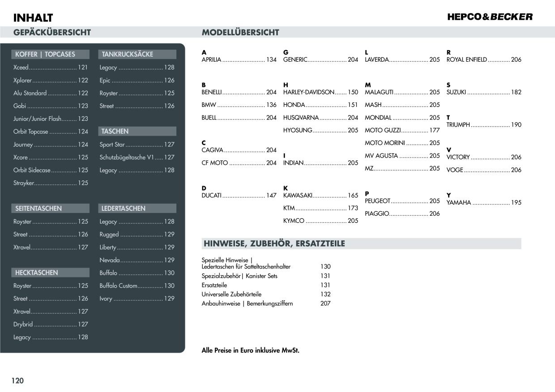Click the MV AGUSTA entry

point(402,156)
